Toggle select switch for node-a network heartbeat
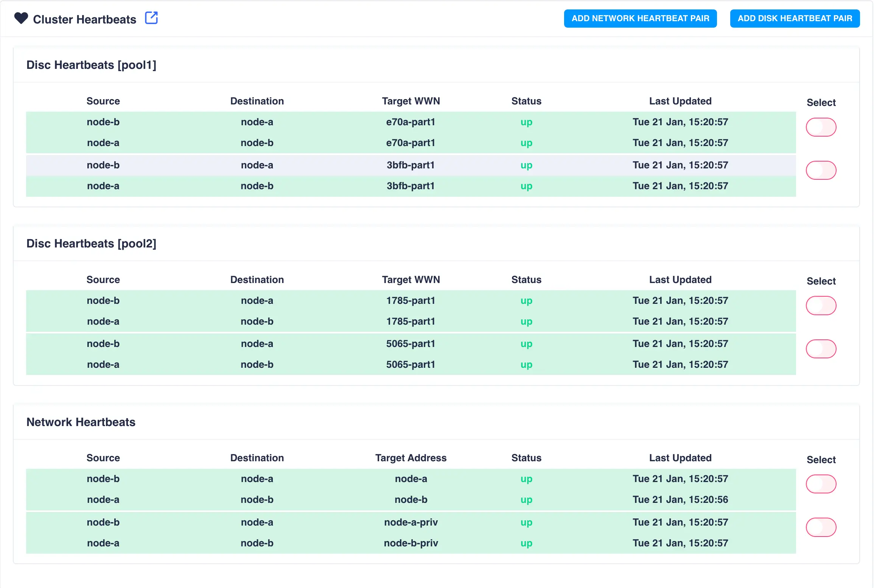The width and height of the screenshot is (874, 588). [821, 484]
